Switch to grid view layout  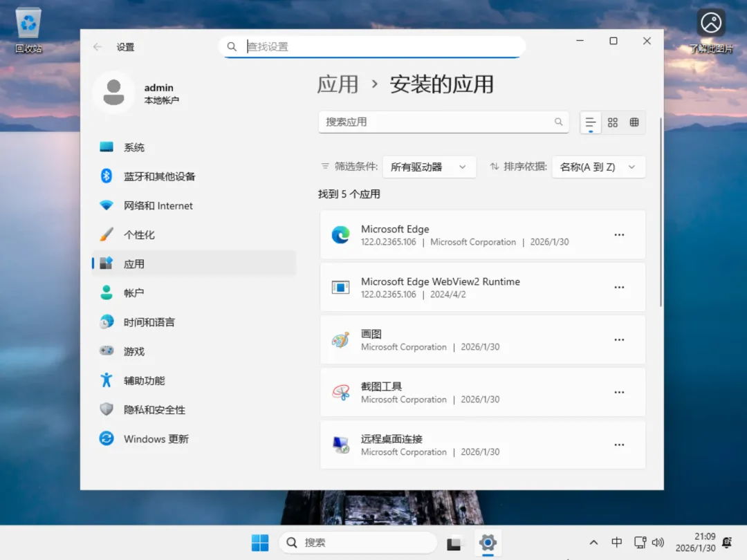point(613,122)
